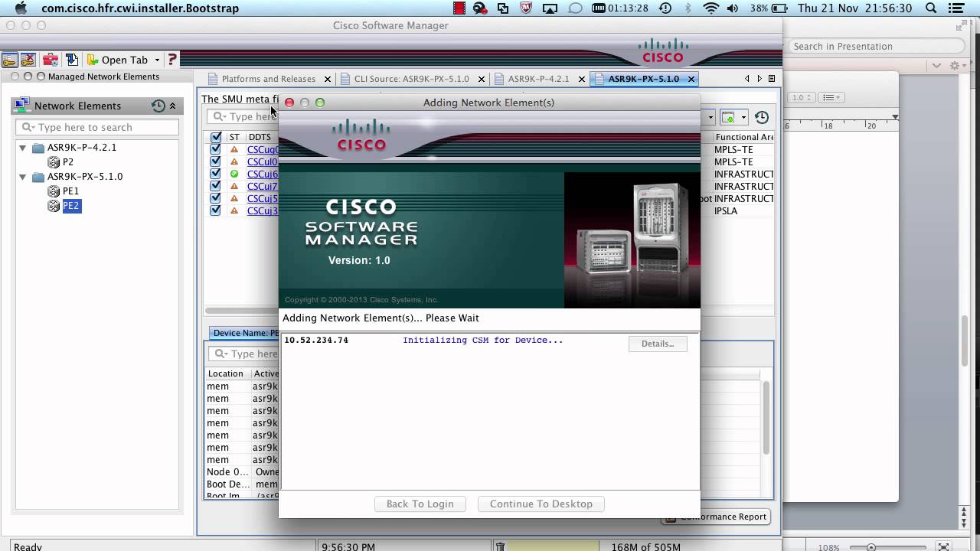Open the CSCuj5 DDTS link

point(263,198)
